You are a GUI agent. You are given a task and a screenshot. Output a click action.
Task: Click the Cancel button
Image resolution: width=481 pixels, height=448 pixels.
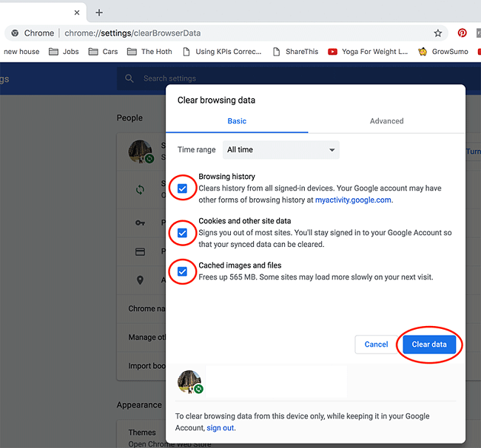coord(376,345)
